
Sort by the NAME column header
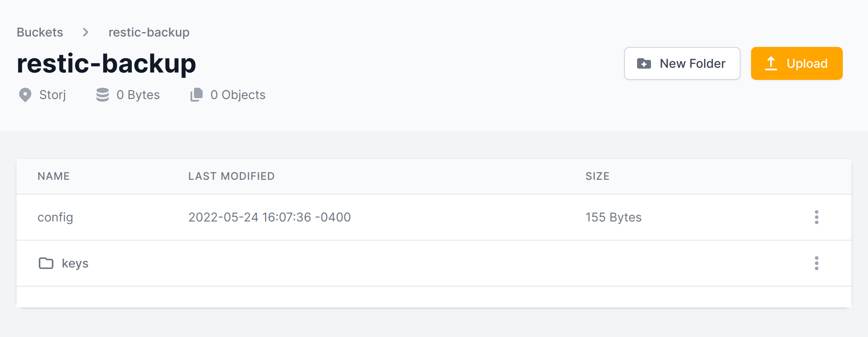pos(53,176)
